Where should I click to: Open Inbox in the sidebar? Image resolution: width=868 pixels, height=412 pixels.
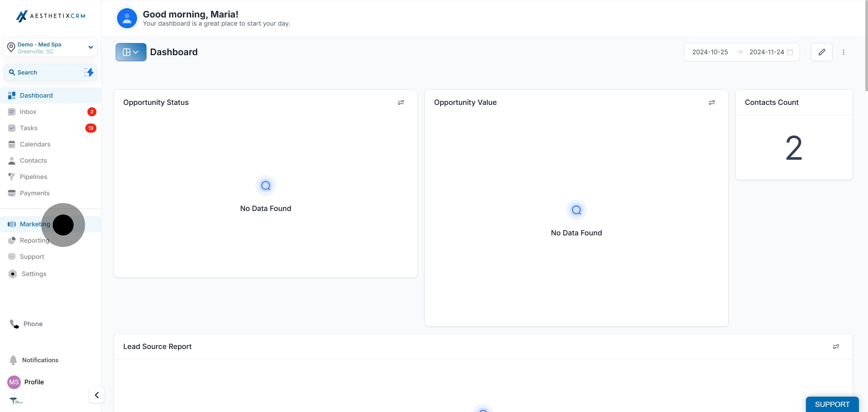(x=28, y=112)
